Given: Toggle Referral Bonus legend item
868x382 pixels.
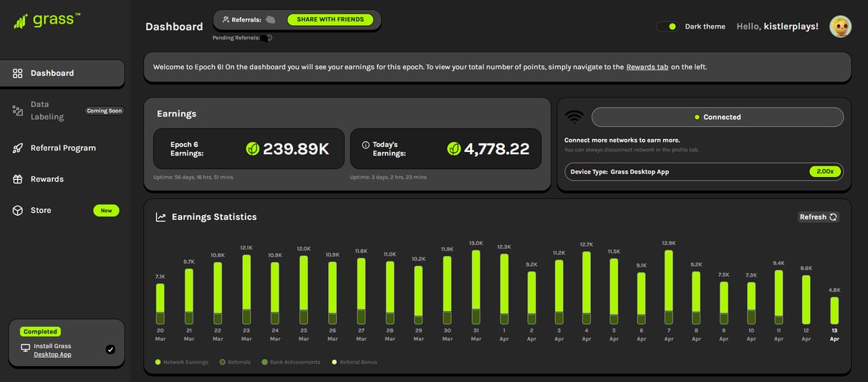Looking at the screenshot, I should pyautogui.click(x=354, y=362).
